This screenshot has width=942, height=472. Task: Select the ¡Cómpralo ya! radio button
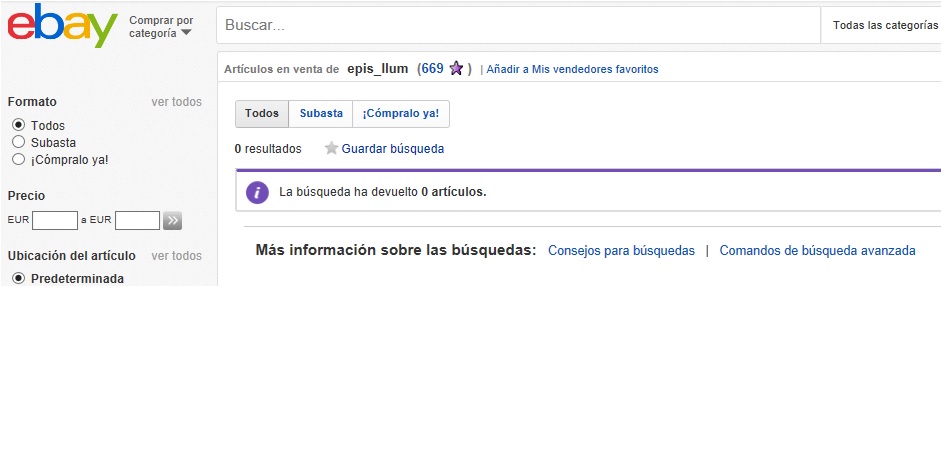19,160
